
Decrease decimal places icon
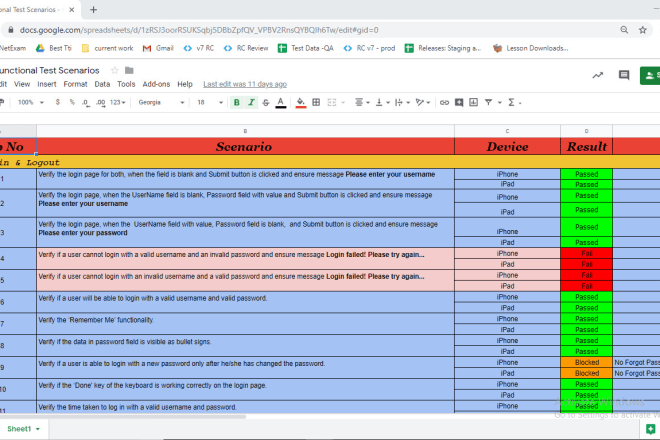coord(85,102)
